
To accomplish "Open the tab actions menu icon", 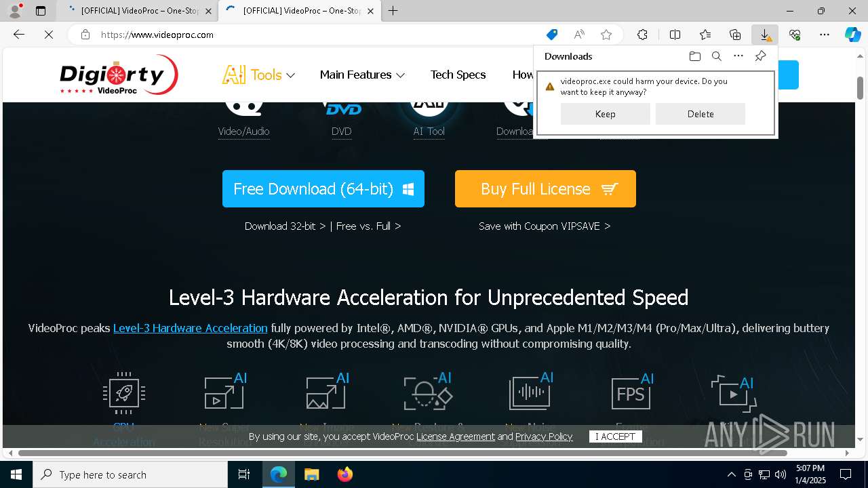I will pyautogui.click(x=41, y=11).
